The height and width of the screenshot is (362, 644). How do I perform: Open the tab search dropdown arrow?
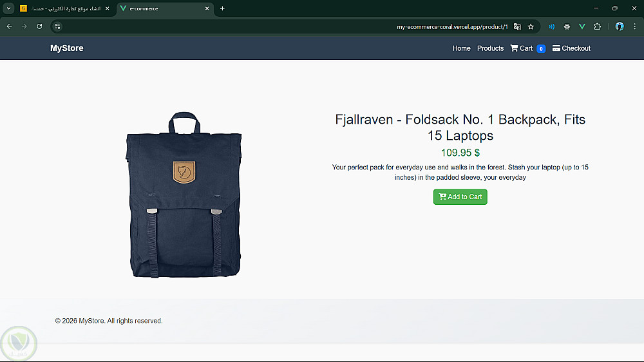[8, 8]
